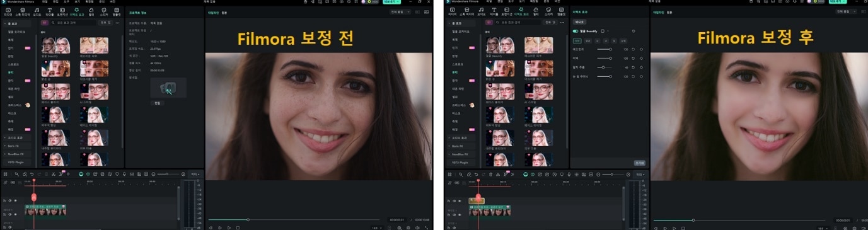Click the snapshot camera icon in left player
Image resolution: width=868 pixels, height=230 pixels.
coord(408,227)
